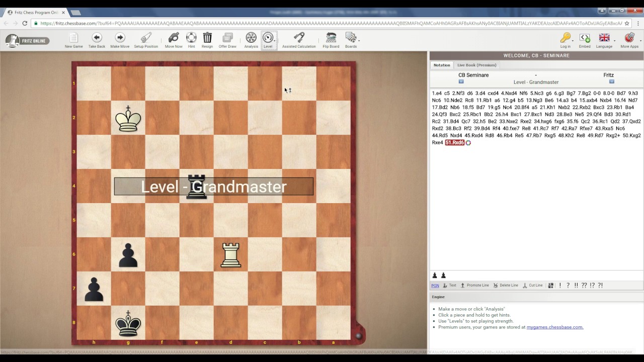Select the black pawn on h7
Viewport: 644px width, 362px height.
94,289
